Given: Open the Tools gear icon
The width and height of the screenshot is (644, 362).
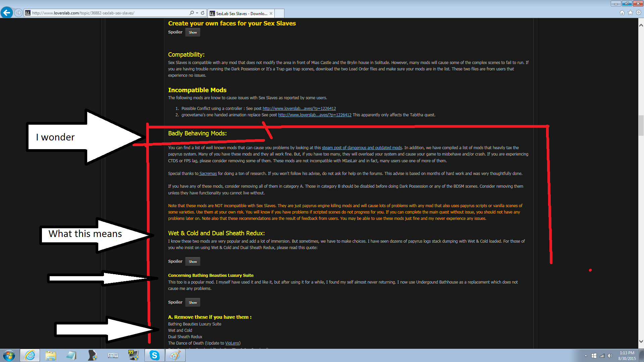Looking at the screenshot, I should pyautogui.click(x=639, y=13).
